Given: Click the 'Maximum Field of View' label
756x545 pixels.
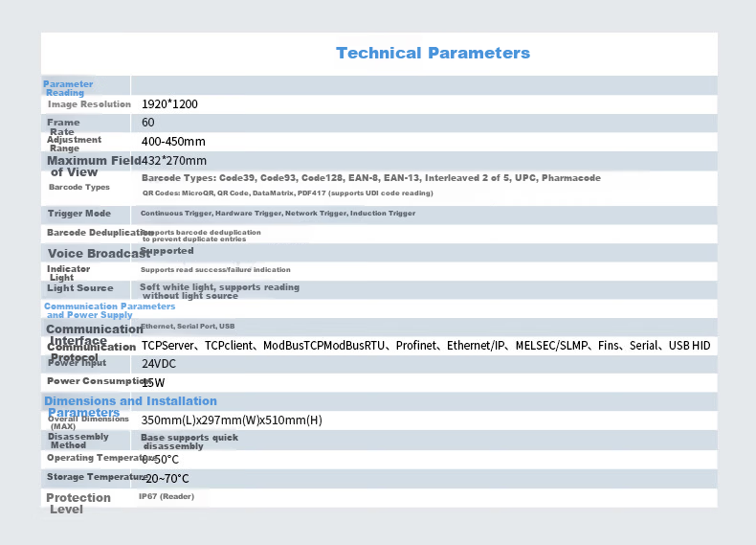Looking at the screenshot, I should pos(94,167).
